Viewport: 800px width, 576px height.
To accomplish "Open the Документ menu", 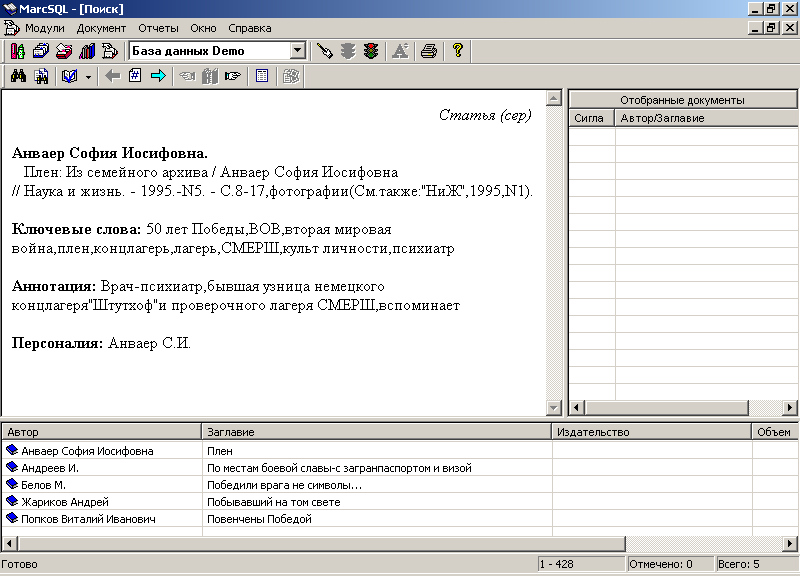I will click(x=101, y=29).
